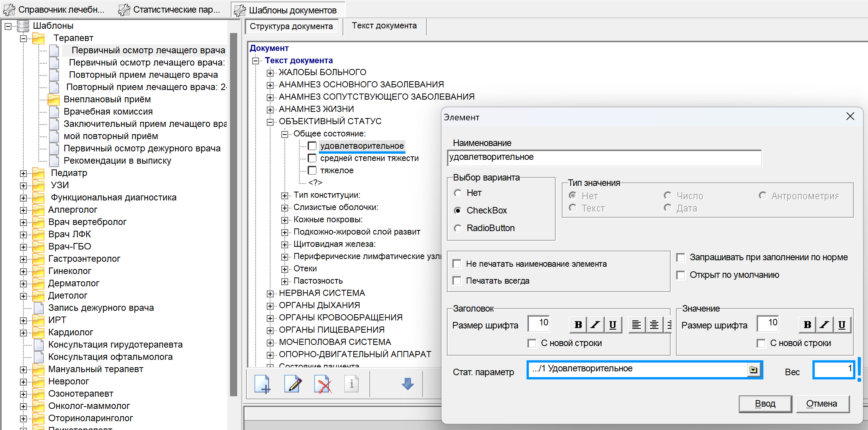The width and height of the screenshot is (868, 430).
Task: Click the edit element pencil icon
Action: (x=293, y=384)
